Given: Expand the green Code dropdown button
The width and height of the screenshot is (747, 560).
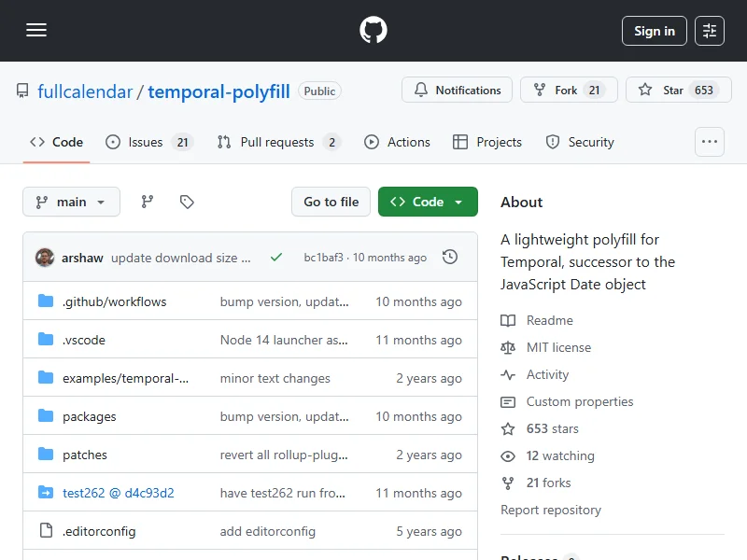Looking at the screenshot, I should (428, 202).
